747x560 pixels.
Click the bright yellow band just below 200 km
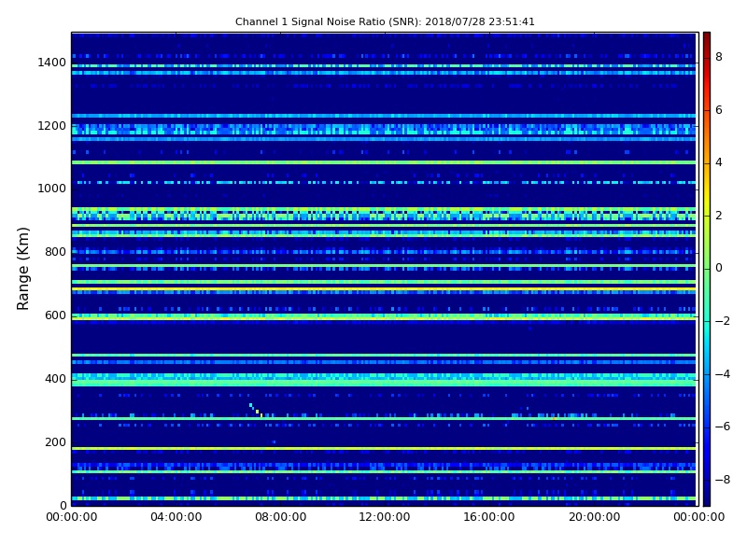pyautogui.click(x=384, y=449)
